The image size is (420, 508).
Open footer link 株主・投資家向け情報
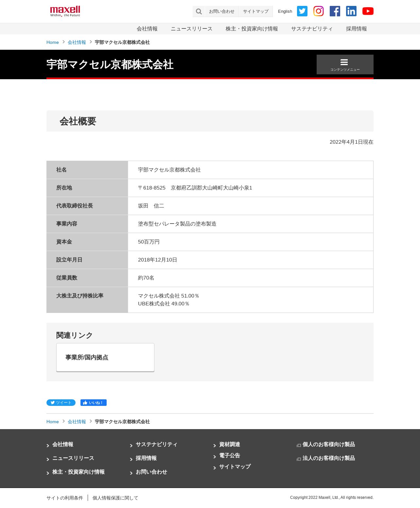coord(79,472)
